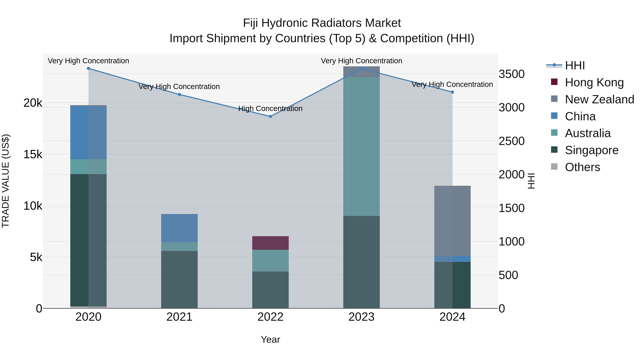Select the 2022 HHI data point
This screenshot has width=644, height=362.
click(x=270, y=116)
